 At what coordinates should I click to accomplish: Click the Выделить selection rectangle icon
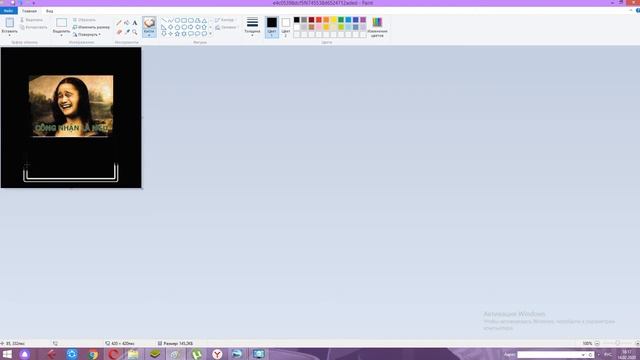62,22
